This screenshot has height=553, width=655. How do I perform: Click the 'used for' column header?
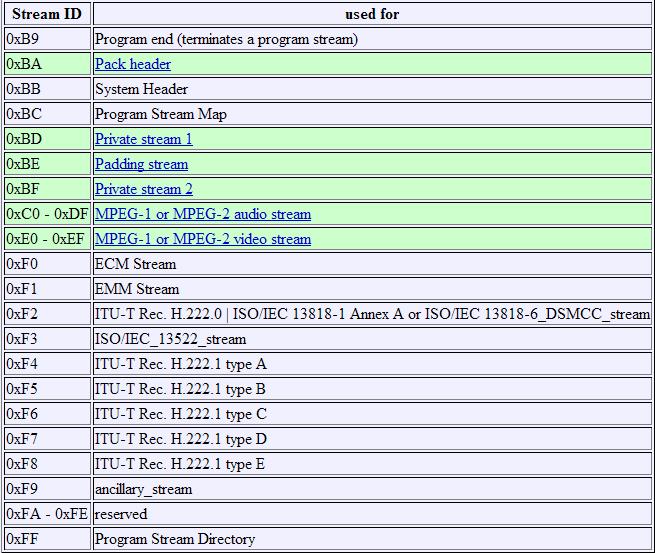click(371, 15)
